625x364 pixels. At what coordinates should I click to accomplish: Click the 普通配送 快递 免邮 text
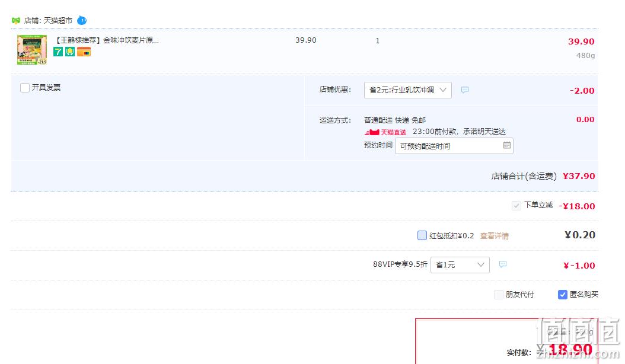tap(395, 120)
